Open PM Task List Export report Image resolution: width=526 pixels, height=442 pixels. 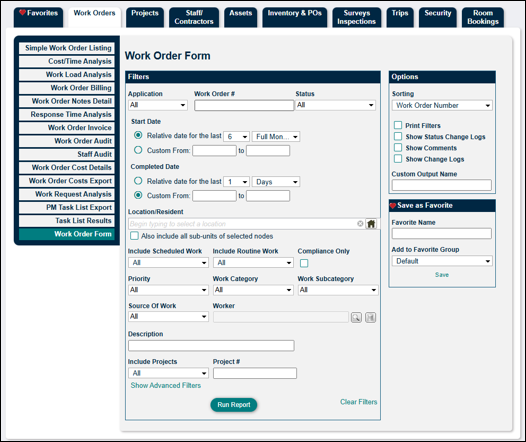(67, 207)
